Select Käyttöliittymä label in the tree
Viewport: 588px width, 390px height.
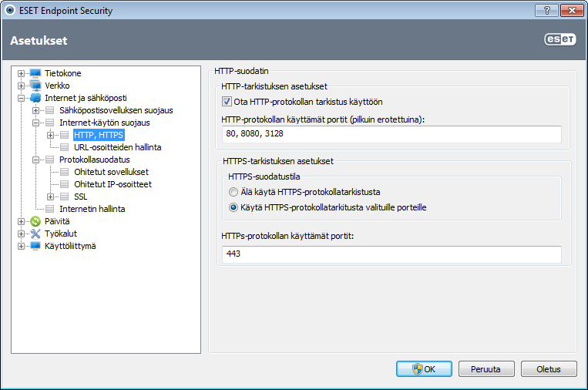pos(70,246)
